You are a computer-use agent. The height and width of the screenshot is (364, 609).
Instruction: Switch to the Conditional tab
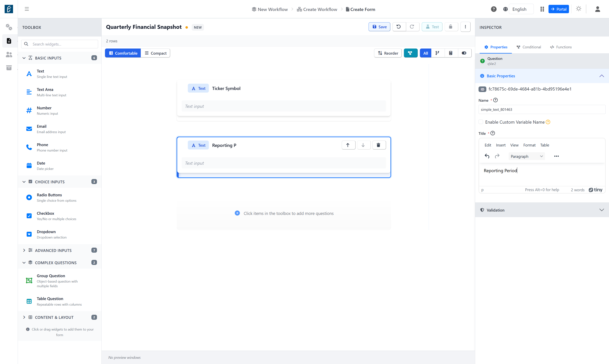pyautogui.click(x=529, y=47)
